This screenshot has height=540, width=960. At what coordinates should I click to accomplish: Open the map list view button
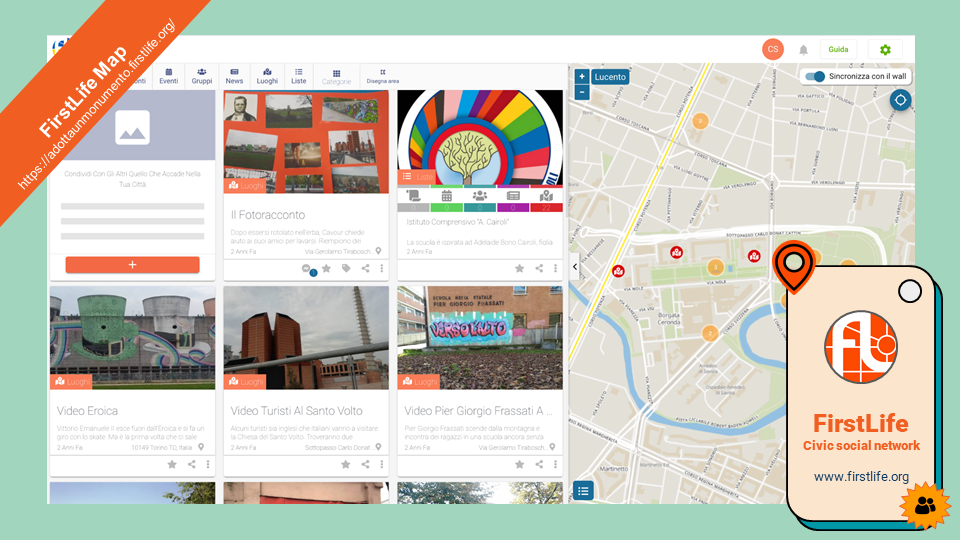point(584,490)
